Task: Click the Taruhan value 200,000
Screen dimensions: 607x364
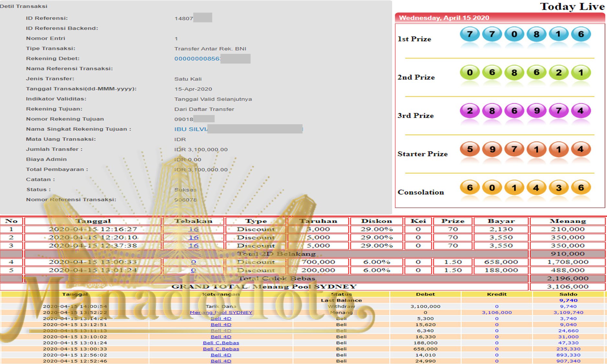Action: pyautogui.click(x=318, y=270)
